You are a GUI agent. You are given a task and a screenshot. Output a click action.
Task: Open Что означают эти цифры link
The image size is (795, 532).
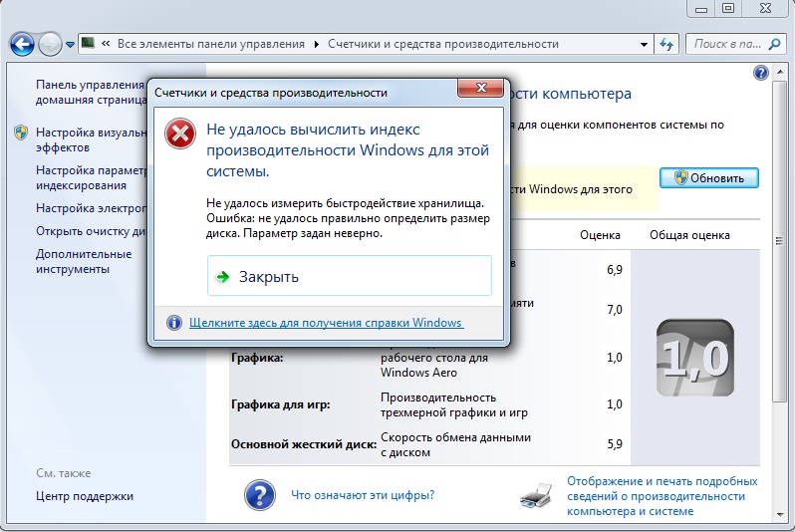tap(363, 495)
